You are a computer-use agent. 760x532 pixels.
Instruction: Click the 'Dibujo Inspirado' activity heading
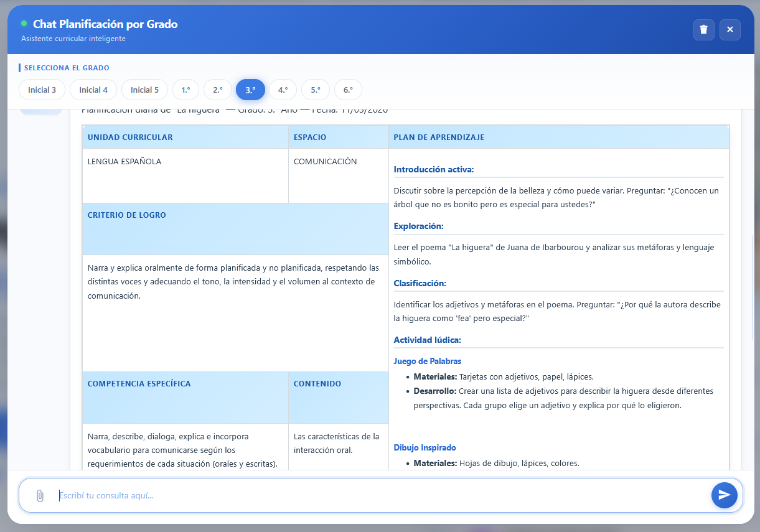coord(425,448)
